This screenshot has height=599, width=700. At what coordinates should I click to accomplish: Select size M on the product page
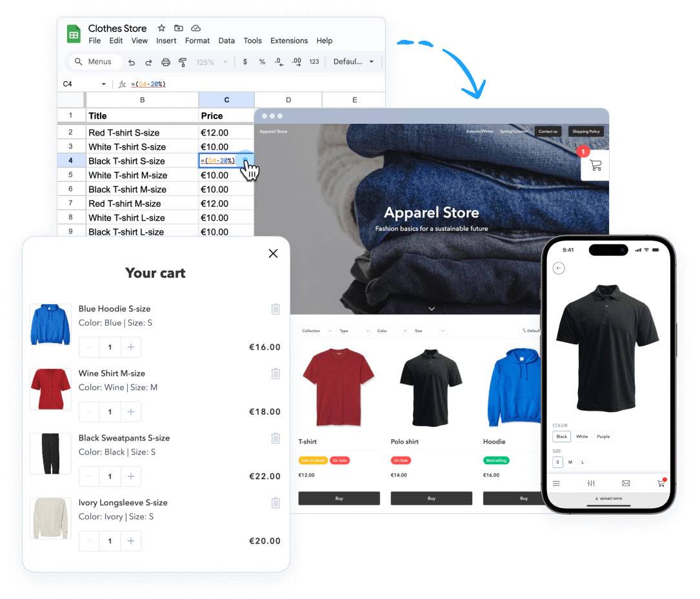tap(570, 462)
